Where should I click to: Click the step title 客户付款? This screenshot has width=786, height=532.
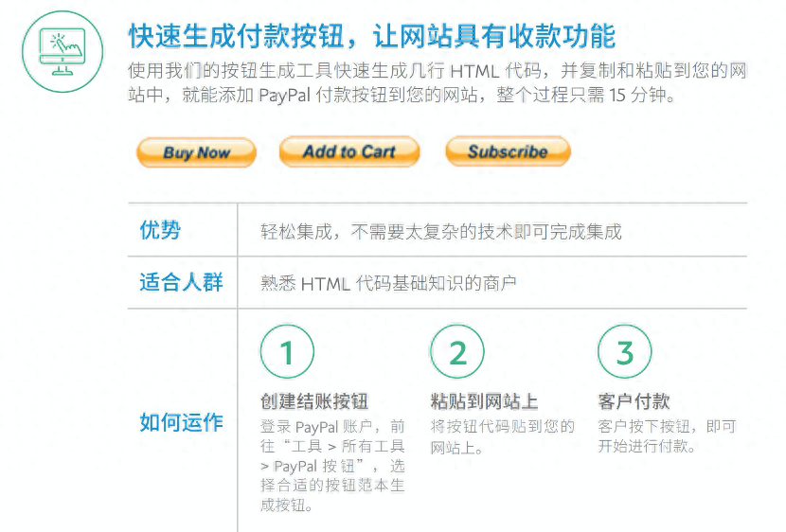point(634,401)
